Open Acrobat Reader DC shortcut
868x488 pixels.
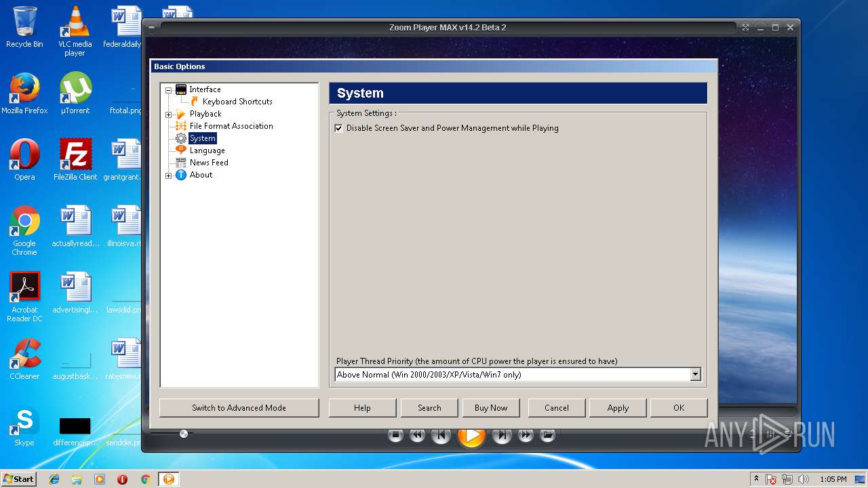[24, 297]
